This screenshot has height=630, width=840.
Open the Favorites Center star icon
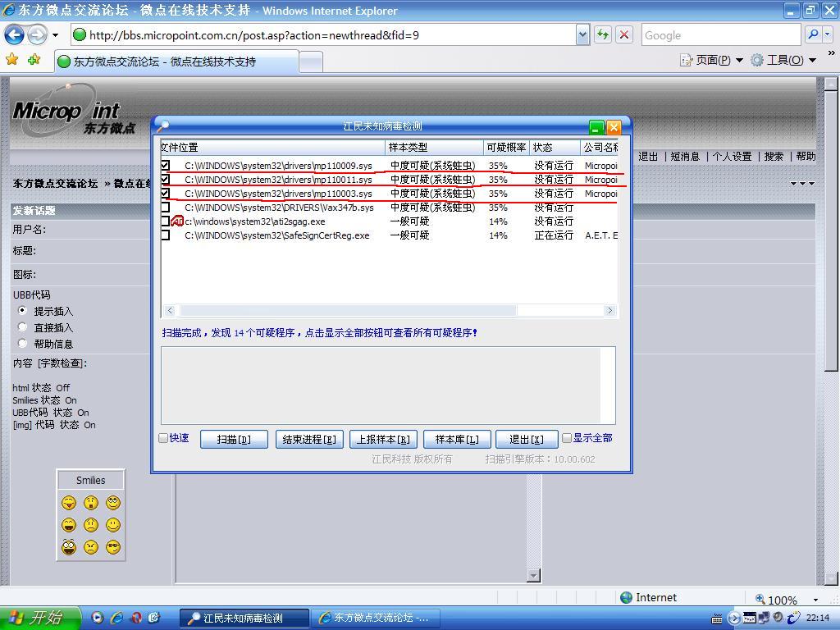point(11,59)
